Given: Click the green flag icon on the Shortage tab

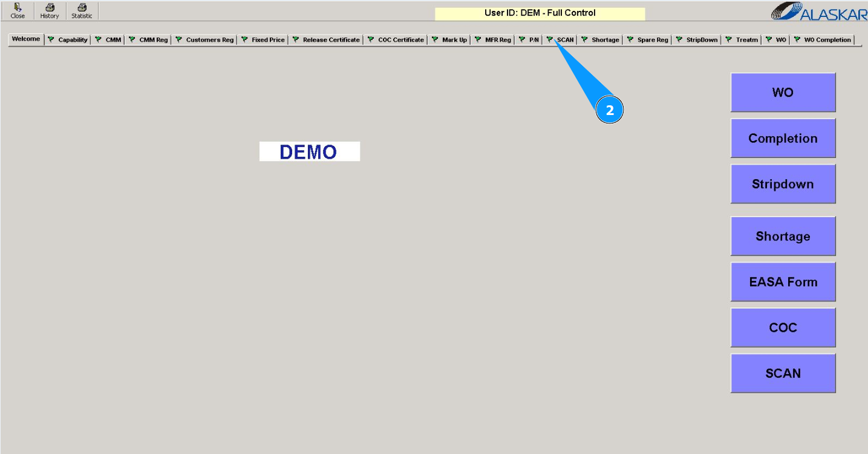Looking at the screenshot, I should 584,39.
